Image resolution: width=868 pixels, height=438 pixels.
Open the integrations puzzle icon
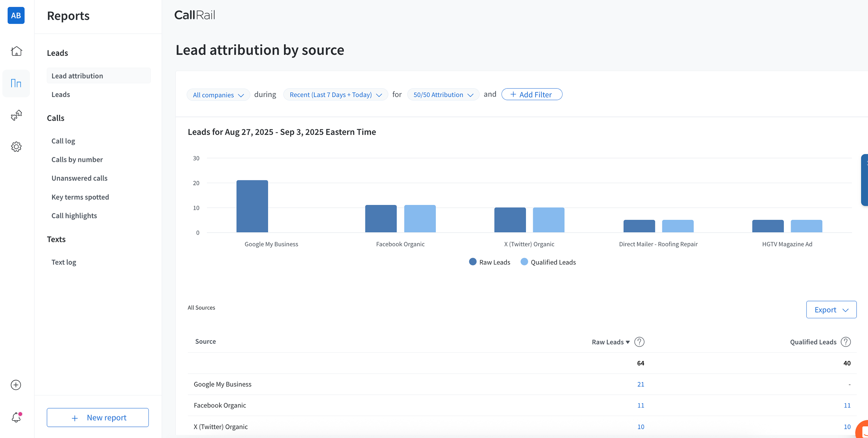pos(16,115)
